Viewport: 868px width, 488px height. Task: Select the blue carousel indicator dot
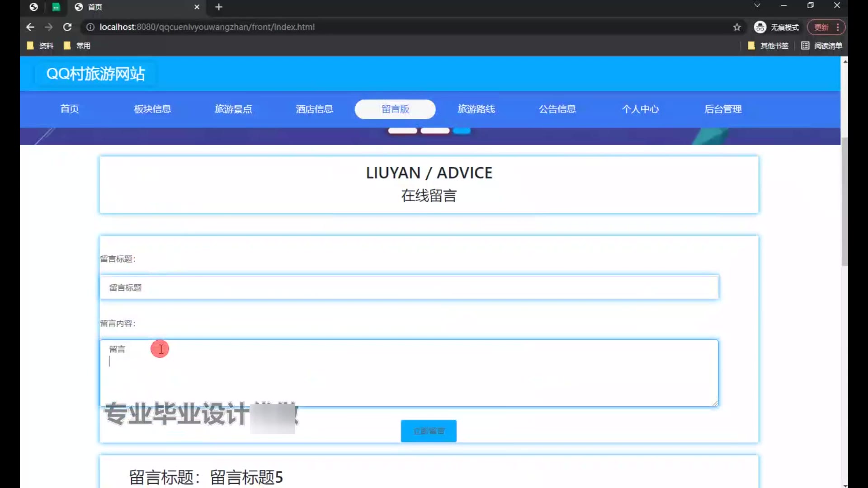[x=462, y=131]
